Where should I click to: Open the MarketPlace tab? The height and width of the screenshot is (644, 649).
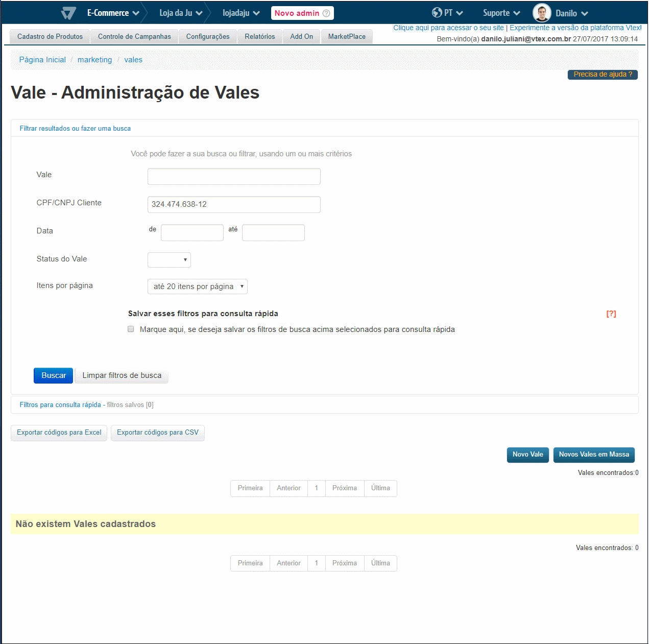pos(347,37)
